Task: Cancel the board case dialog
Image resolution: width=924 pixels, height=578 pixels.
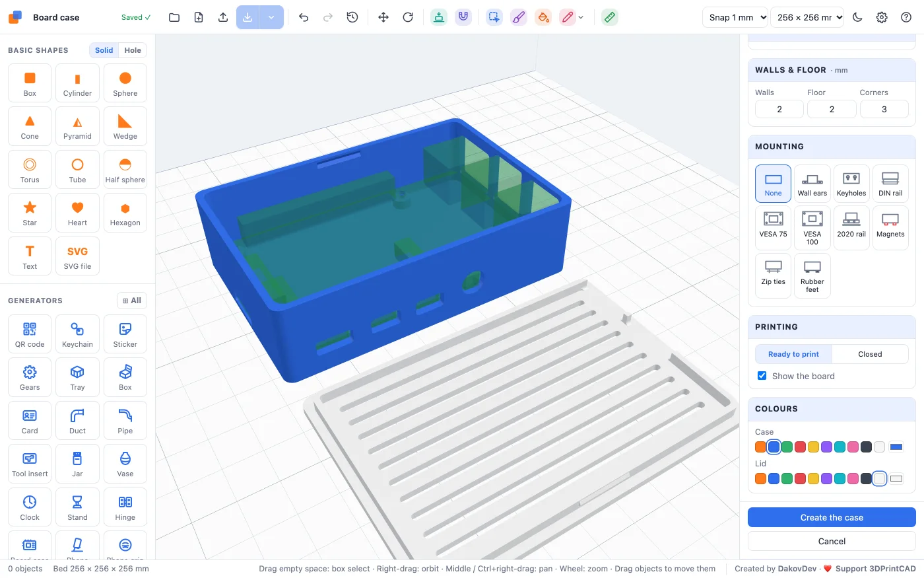Action: 832,541
